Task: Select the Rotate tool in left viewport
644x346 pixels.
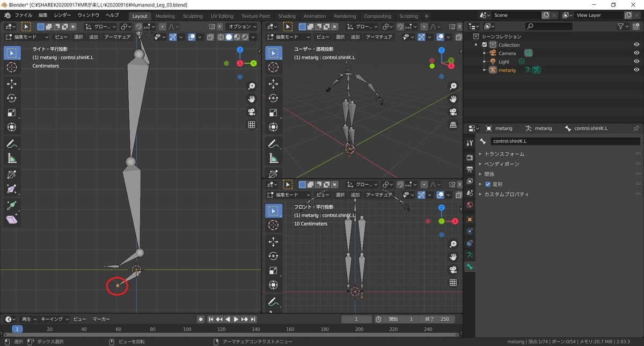Action: [12, 98]
